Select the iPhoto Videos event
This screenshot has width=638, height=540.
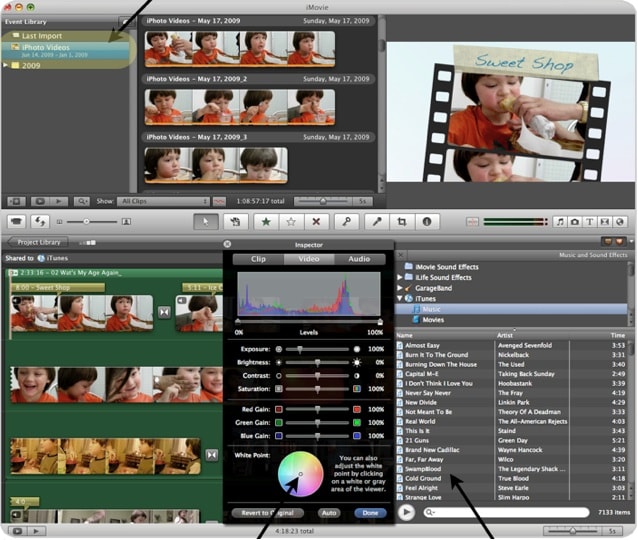click(65, 50)
